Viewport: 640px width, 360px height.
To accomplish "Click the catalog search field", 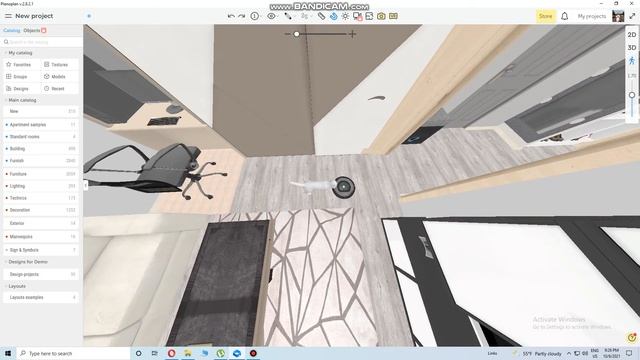I will click(42, 42).
